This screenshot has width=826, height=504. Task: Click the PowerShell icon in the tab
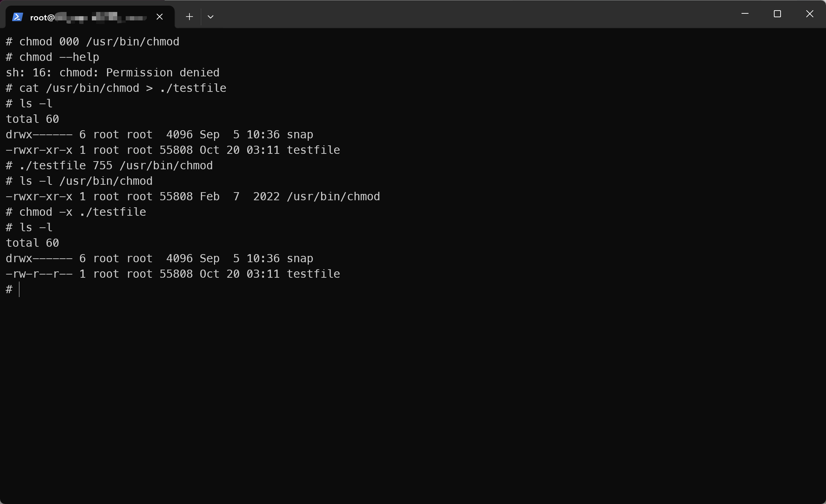pyautogui.click(x=18, y=17)
